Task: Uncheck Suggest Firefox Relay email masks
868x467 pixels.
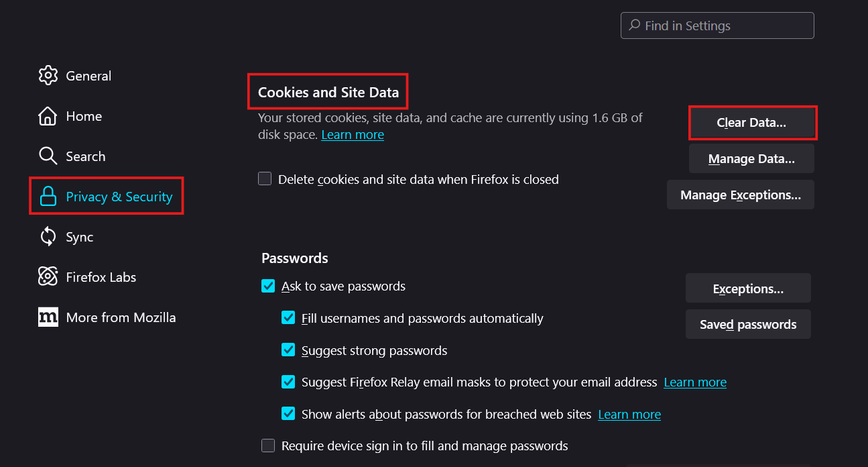Action: 288,382
